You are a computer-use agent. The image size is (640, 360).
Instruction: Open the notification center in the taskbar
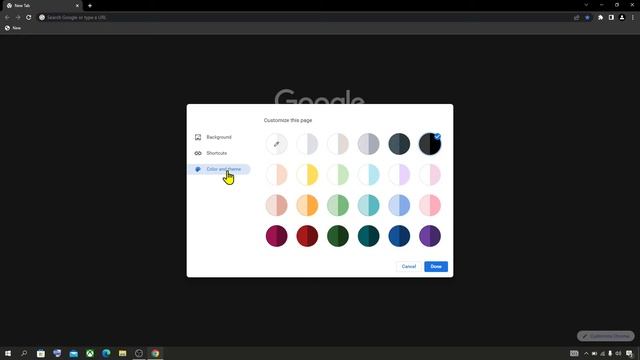(629, 353)
